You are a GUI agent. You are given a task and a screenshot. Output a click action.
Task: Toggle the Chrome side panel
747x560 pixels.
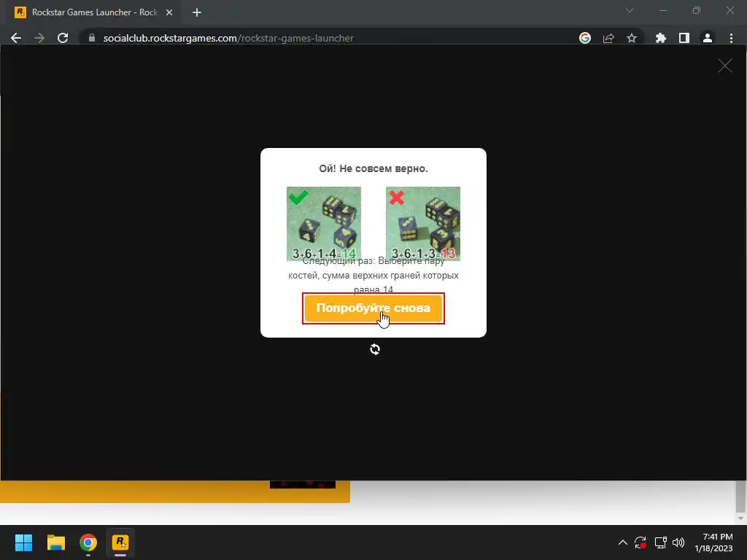[684, 38]
